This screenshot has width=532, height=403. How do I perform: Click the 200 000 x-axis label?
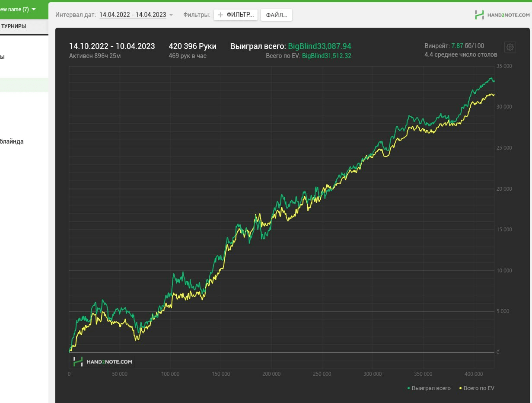271,374
